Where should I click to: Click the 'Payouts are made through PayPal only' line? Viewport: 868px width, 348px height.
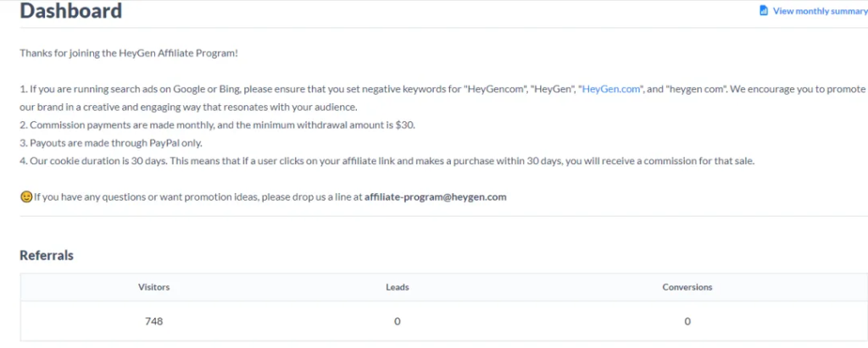111,143
